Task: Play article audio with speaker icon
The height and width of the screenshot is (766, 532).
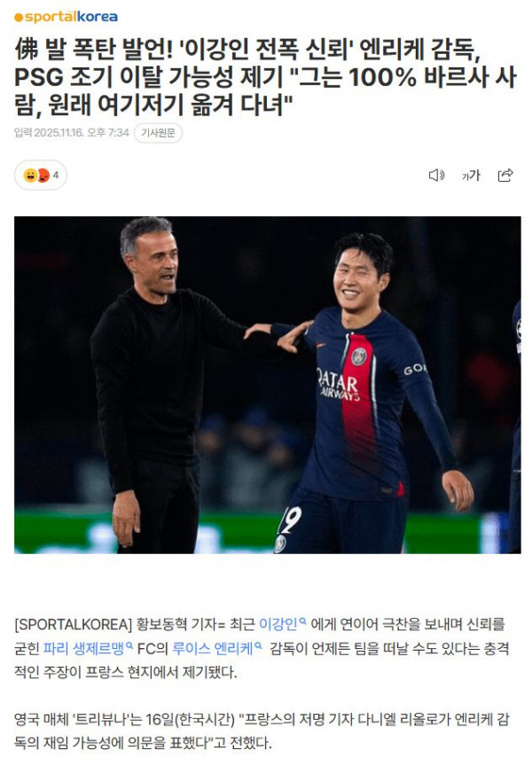Action: (x=436, y=175)
